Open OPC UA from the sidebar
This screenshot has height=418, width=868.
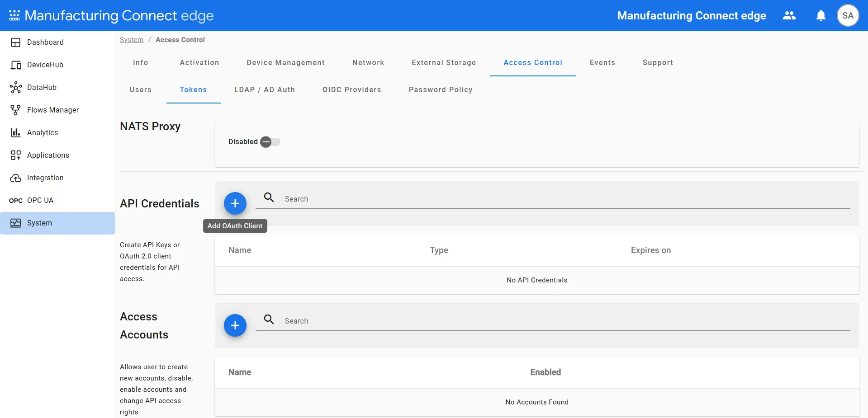pyautogui.click(x=57, y=201)
